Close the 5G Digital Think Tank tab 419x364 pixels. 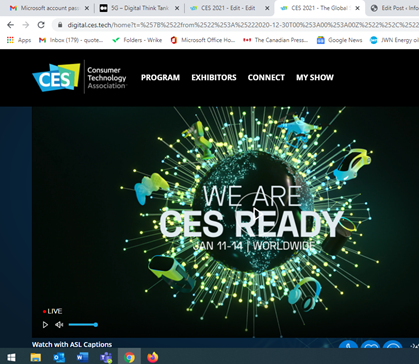(x=177, y=8)
